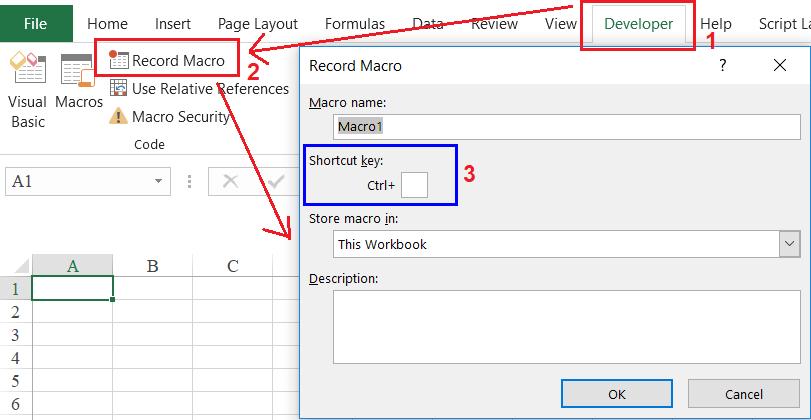The width and height of the screenshot is (811, 420).
Task: Select row 1 header
Action: 16,288
